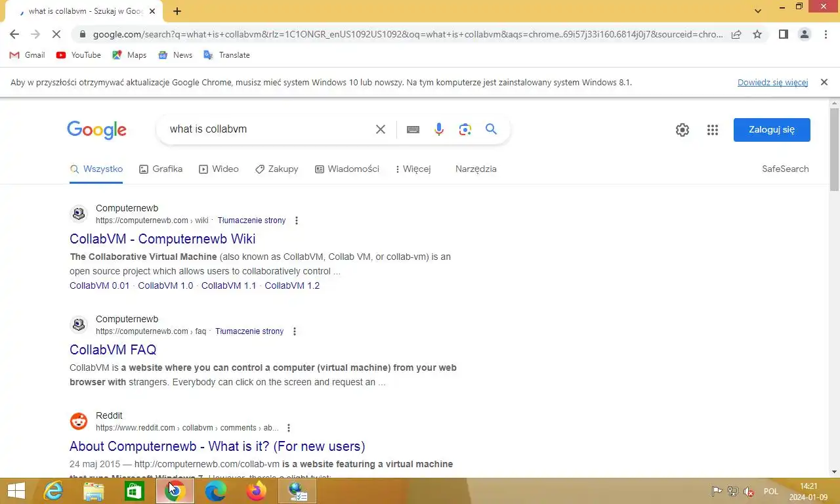Open Maps bookmark
The width and height of the screenshot is (840, 504).
(129, 55)
